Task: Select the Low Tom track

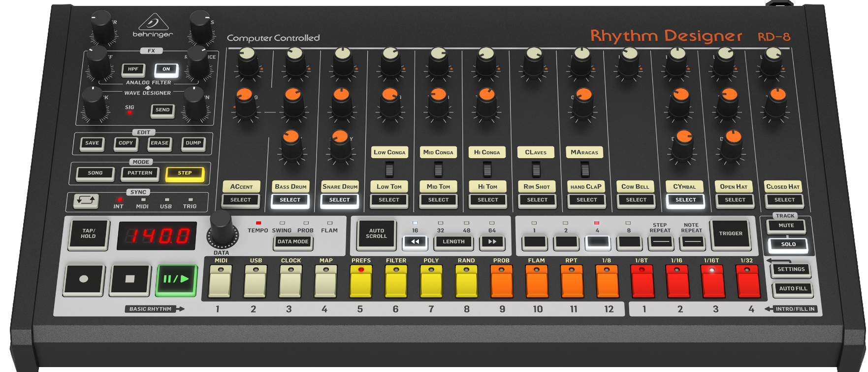Action: pos(389,200)
